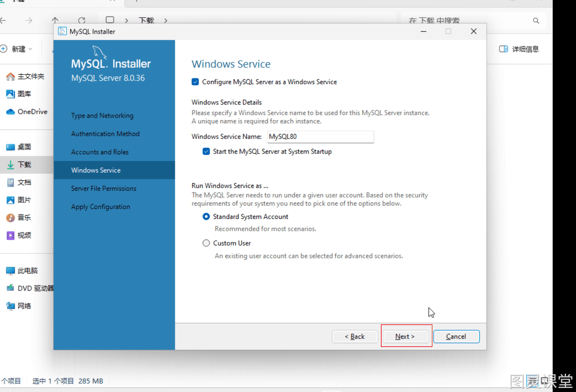Image resolution: width=576 pixels, height=392 pixels.
Task: Toggle the Details pane button in Explorer
Action: (519, 49)
